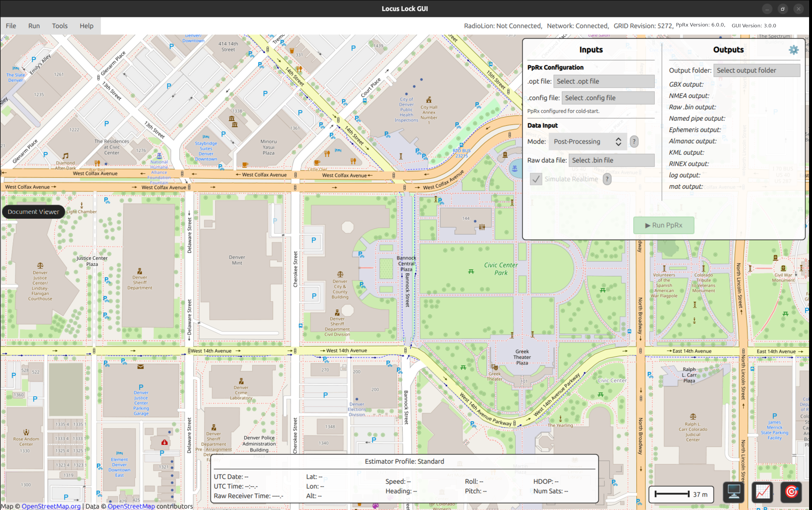Image resolution: width=812 pixels, height=510 pixels.
Task: Click the mat output label
Action: 686,186
